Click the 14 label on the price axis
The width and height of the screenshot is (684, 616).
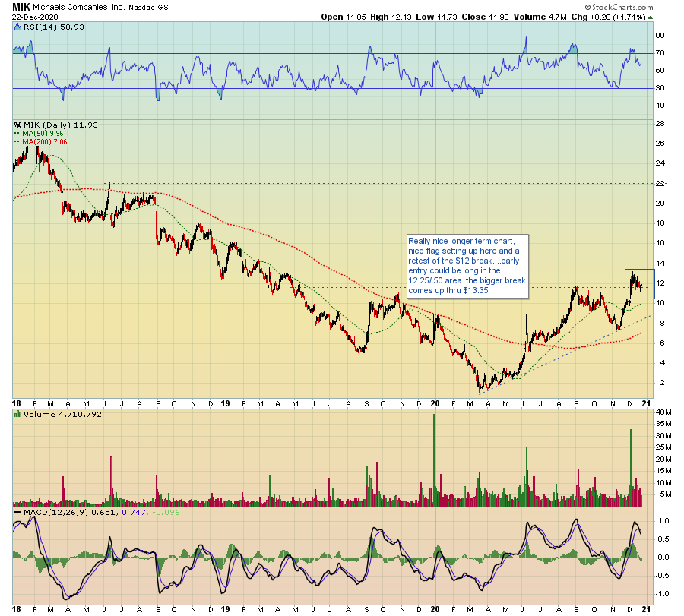tap(660, 264)
